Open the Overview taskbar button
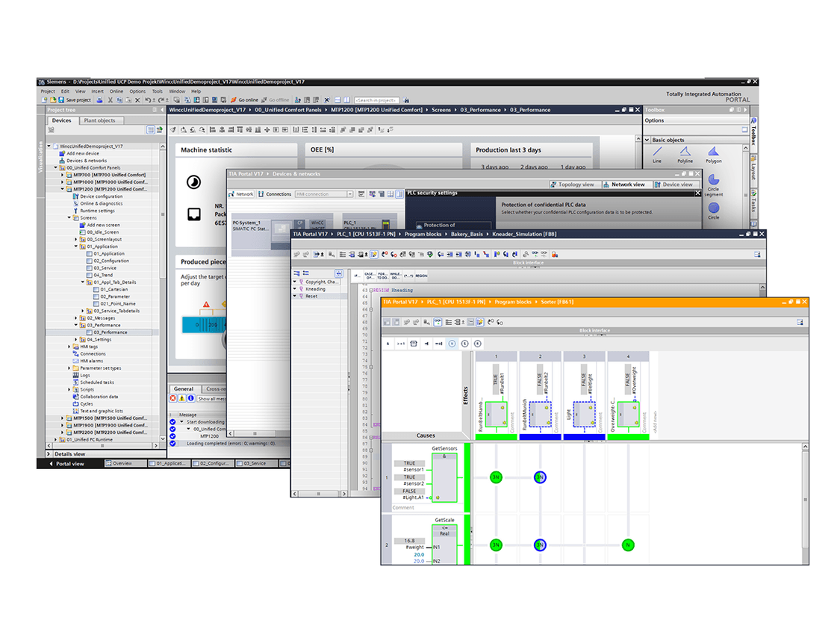 coord(125,464)
